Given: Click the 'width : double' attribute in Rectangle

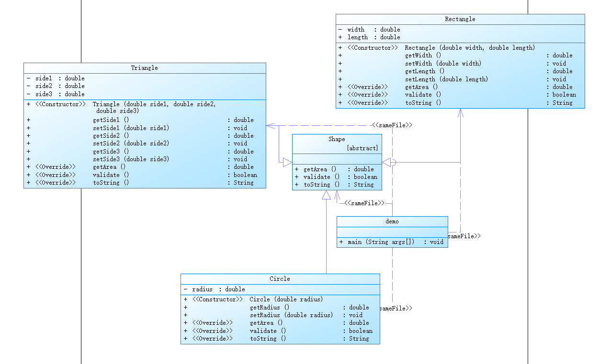Looking at the screenshot, I should 369,30.
